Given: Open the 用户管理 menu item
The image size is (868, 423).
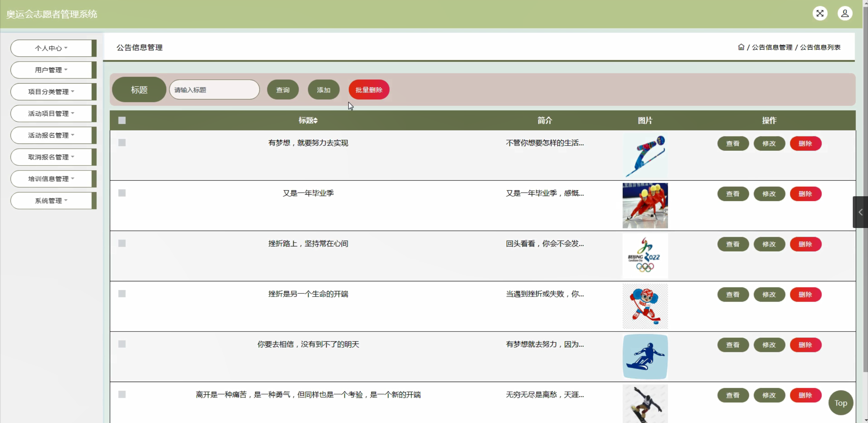Looking at the screenshot, I should click(x=51, y=70).
